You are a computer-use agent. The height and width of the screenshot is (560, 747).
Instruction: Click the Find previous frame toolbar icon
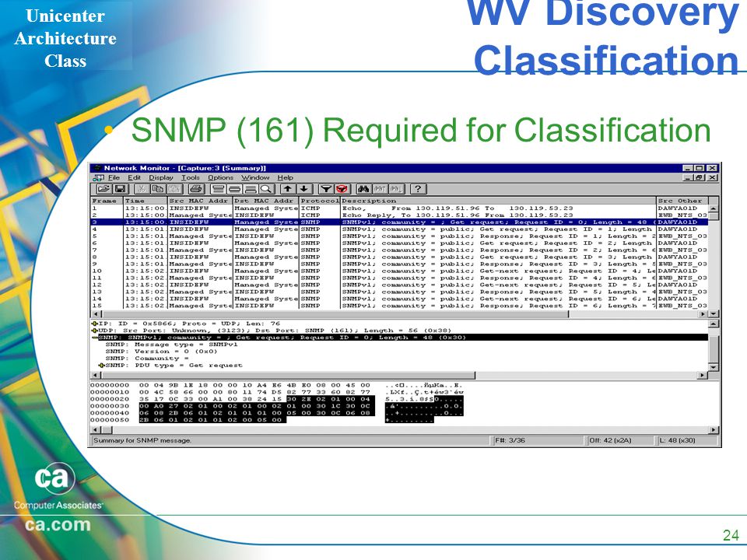click(380, 189)
